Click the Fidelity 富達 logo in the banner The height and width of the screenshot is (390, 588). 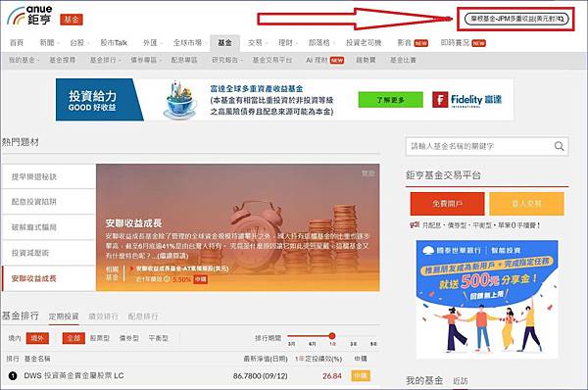click(466, 100)
